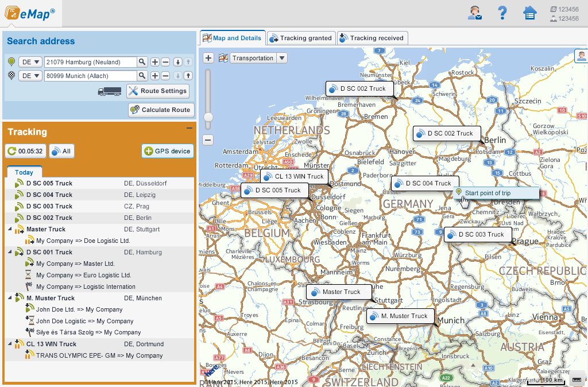
Task: Open the help question mark
Action: click(x=502, y=13)
